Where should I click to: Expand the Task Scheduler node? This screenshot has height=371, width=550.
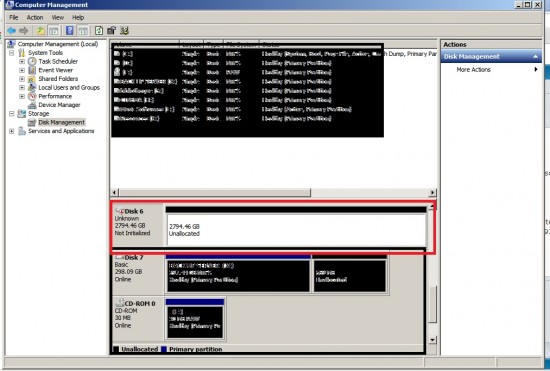coord(22,62)
